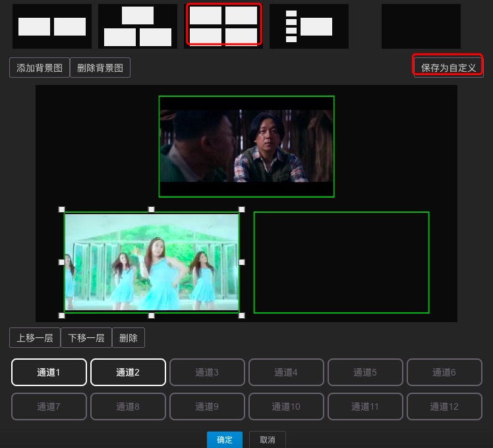Click 取消 to cancel

pyautogui.click(x=268, y=439)
